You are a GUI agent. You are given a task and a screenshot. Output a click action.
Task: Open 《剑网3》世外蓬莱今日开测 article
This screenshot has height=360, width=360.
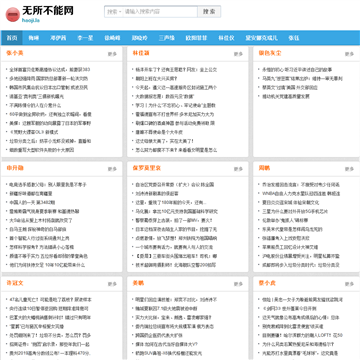click(x=289, y=309)
